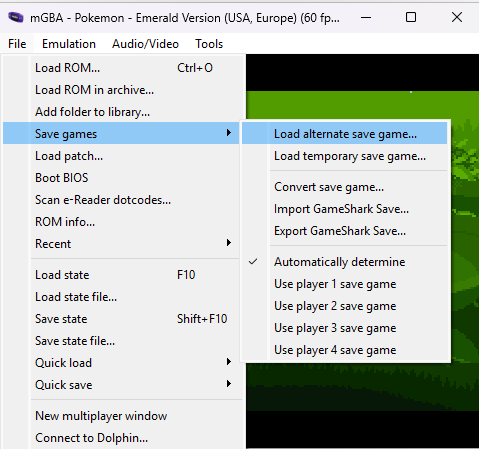This screenshot has width=479, height=449.
Task: Open the Tools menu
Action: [209, 44]
